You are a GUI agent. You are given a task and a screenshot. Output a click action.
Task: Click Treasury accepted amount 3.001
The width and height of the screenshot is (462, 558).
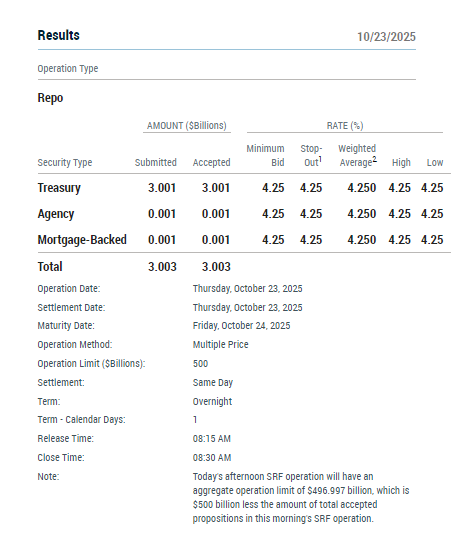[x=216, y=188]
